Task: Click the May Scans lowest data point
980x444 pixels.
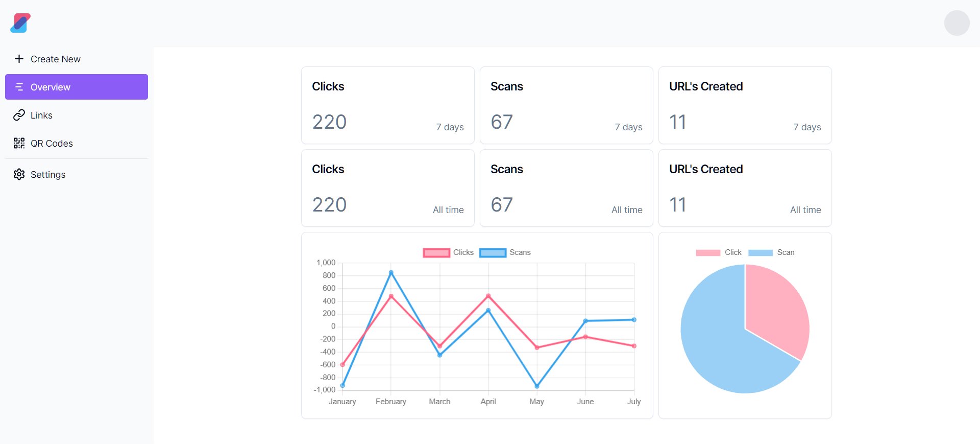Action: tap(537, 386)
